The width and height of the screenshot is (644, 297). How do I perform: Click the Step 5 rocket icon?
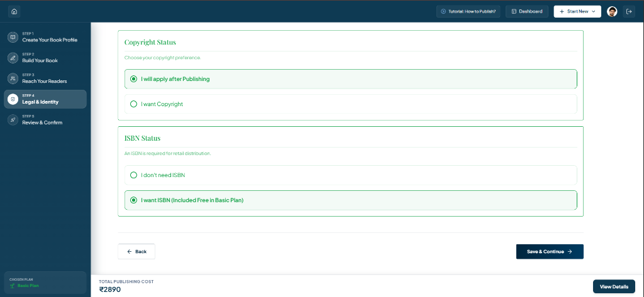coord(13,120)
